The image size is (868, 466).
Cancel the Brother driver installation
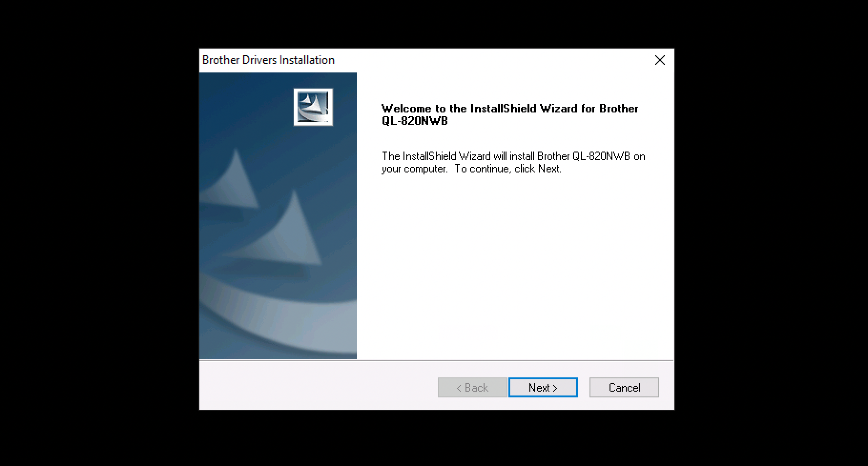tap(624, 387)
